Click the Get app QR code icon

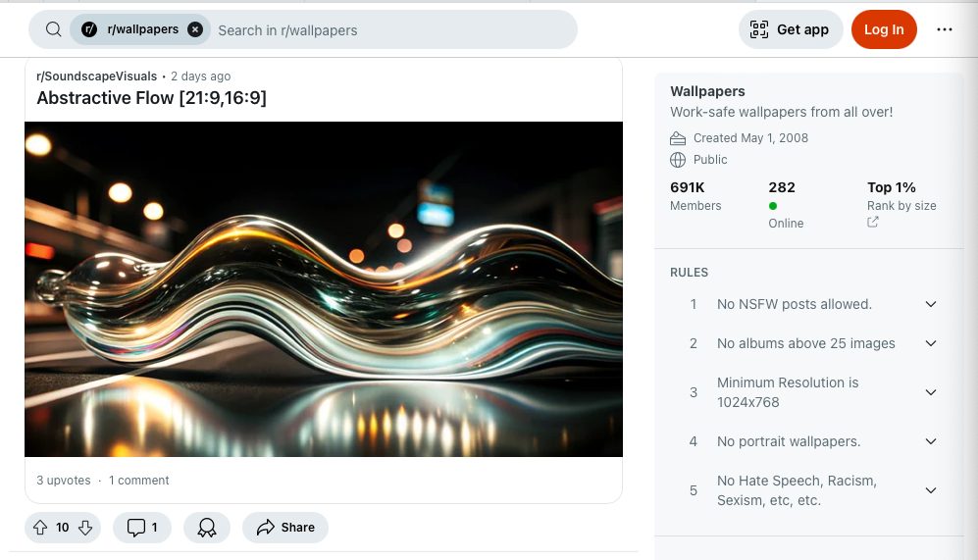tap(759, 29)
